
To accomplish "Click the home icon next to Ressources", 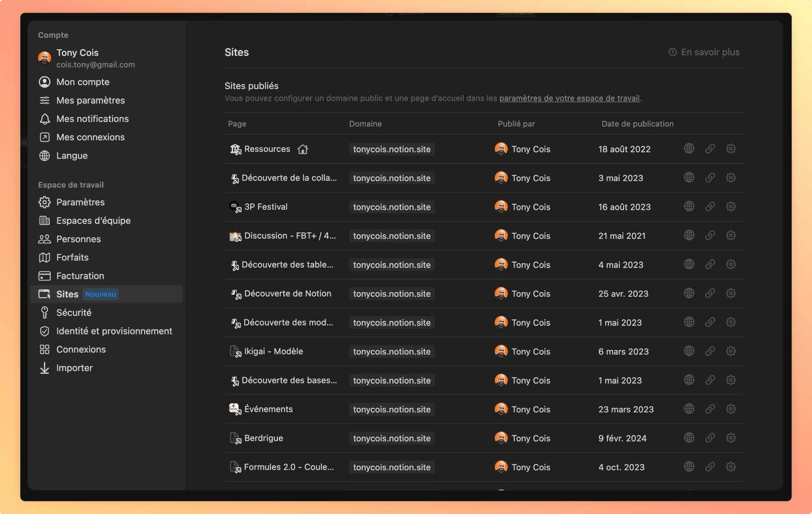I will pyautogui.click(x=303, y=149).
